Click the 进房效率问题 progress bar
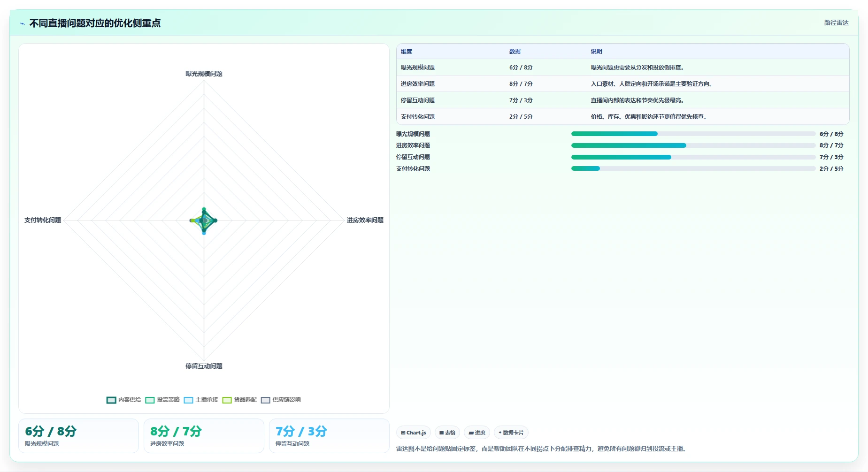 coord(693,145)
